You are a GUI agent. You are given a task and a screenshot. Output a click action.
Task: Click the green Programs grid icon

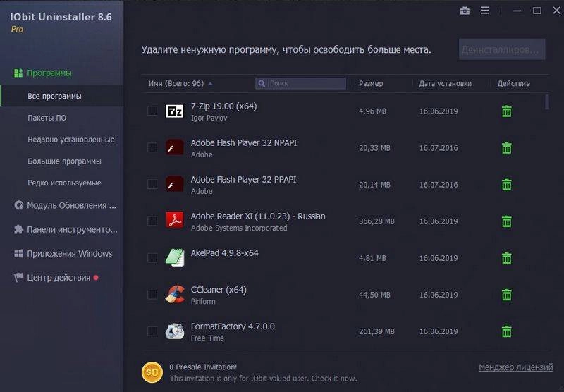18,73
